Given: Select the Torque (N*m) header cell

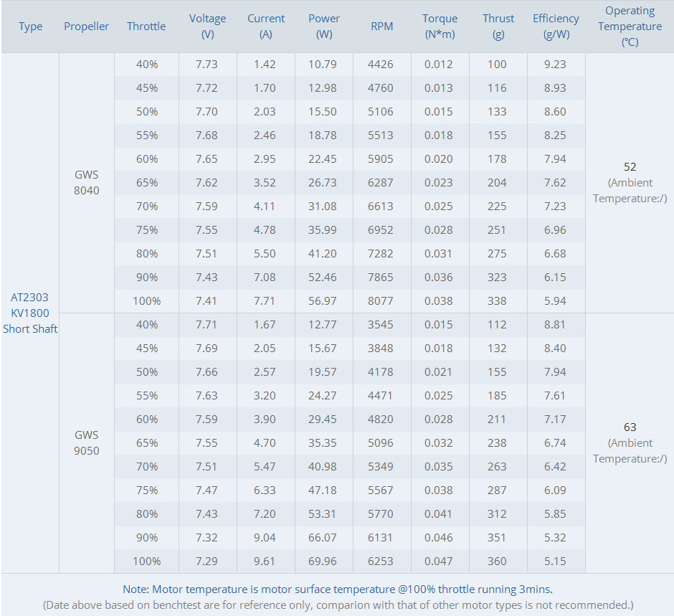Looking at the screenshot, I should 440,27.
